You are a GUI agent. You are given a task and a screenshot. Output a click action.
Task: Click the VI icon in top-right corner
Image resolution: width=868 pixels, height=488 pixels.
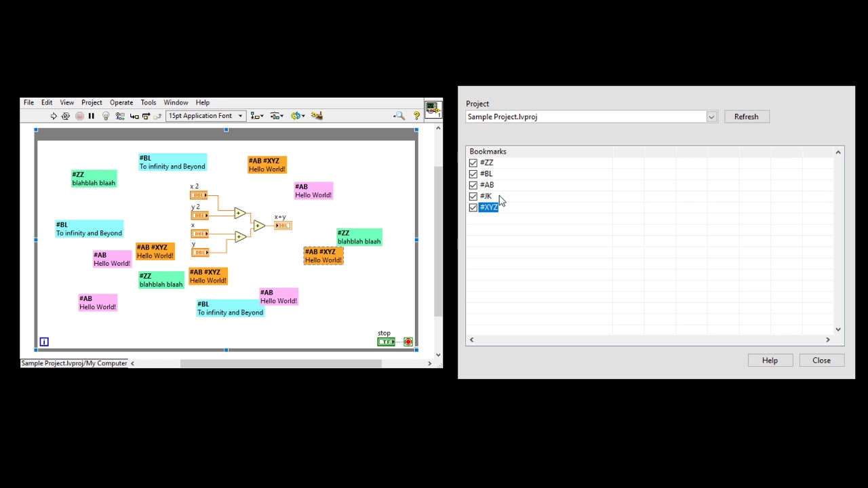(433, 108)
